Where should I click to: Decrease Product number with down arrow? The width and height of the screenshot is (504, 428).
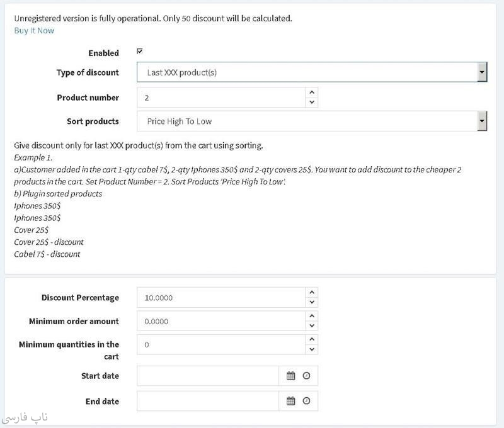[311, 103]
